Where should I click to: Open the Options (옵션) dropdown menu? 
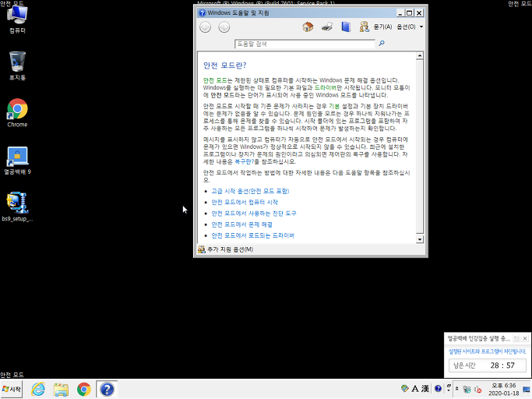[x=410, y=26]
